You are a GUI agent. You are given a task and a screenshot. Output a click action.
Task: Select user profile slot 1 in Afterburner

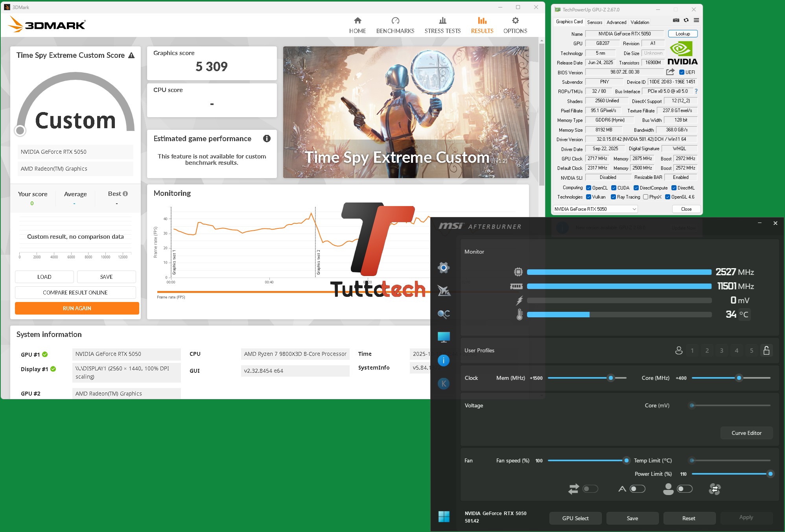692,350
